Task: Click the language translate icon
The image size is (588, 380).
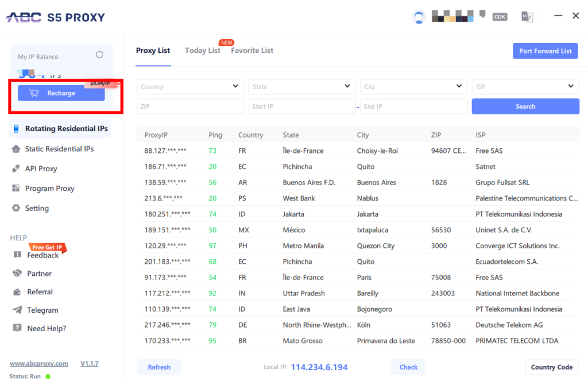Action: pyautogui.click(x=527, y=17)
